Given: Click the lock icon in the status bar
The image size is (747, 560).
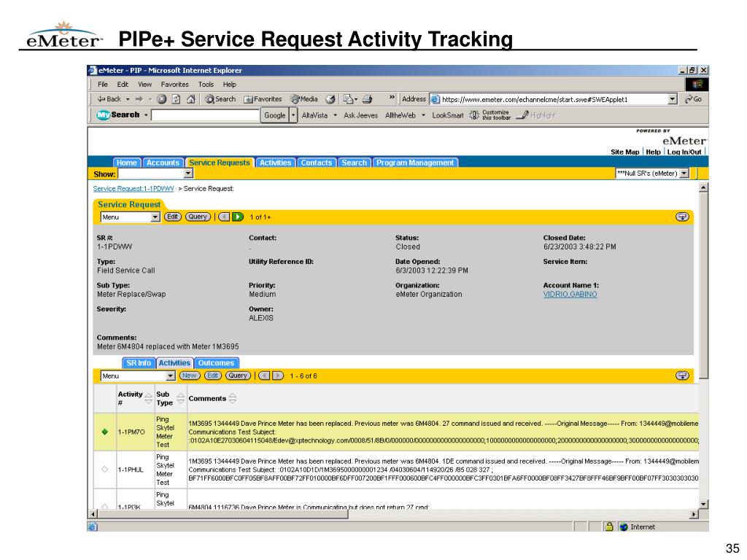Looking at the screenshot, I should 609,526.
